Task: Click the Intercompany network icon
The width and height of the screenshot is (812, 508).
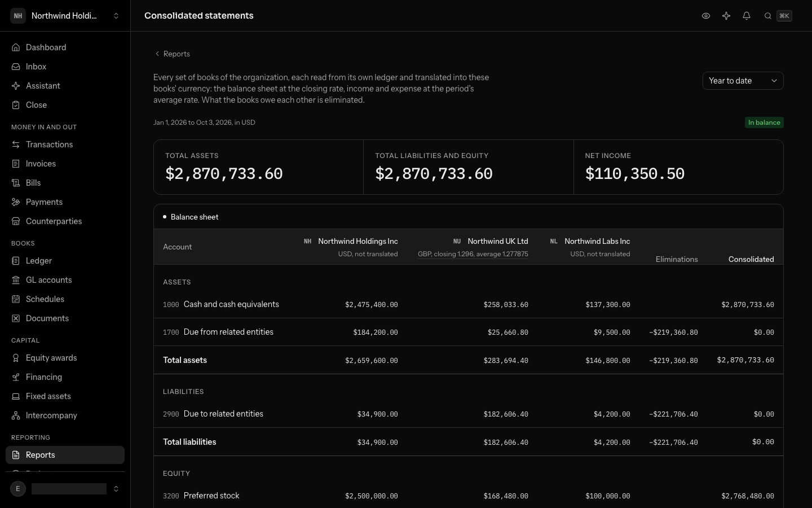Action: [x=16, y=415]
